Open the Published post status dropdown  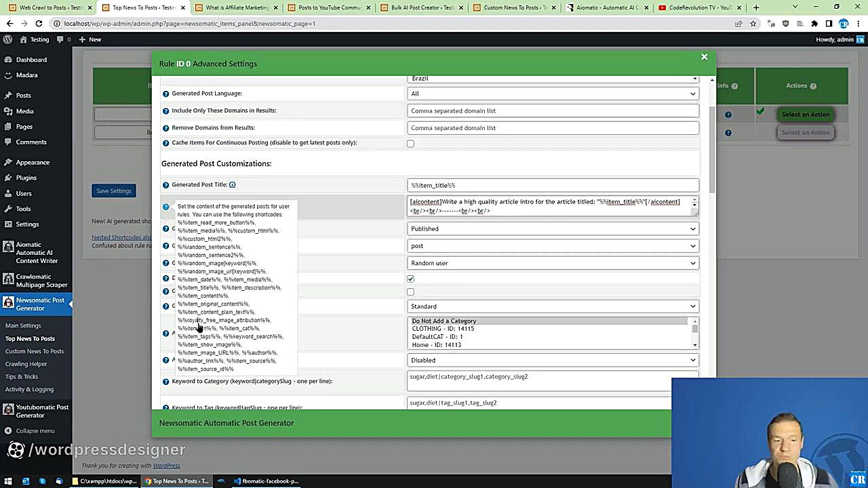coord(553,228)
